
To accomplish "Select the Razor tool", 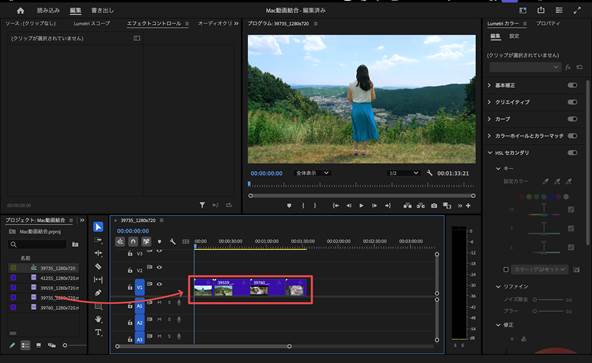I will pos(98,266).
